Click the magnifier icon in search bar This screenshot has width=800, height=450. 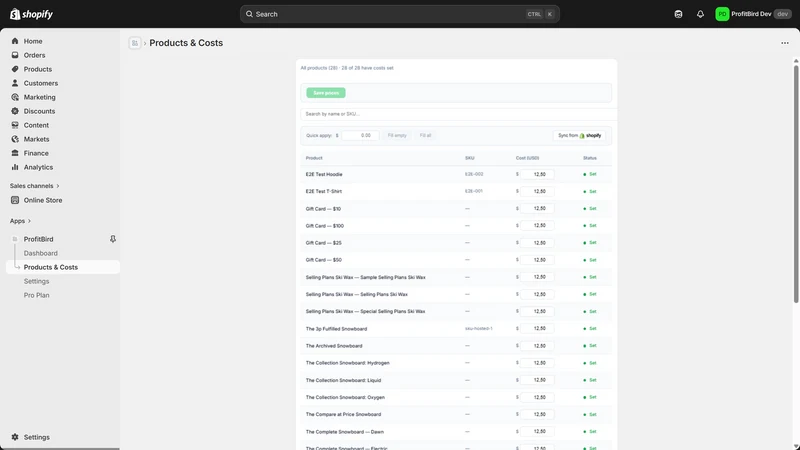tap(249, 14)
